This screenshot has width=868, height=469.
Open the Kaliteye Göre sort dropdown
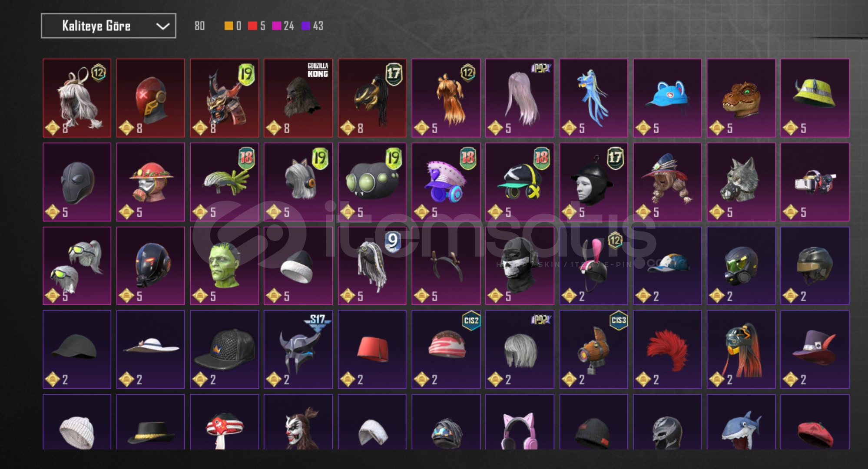(108, 26)
